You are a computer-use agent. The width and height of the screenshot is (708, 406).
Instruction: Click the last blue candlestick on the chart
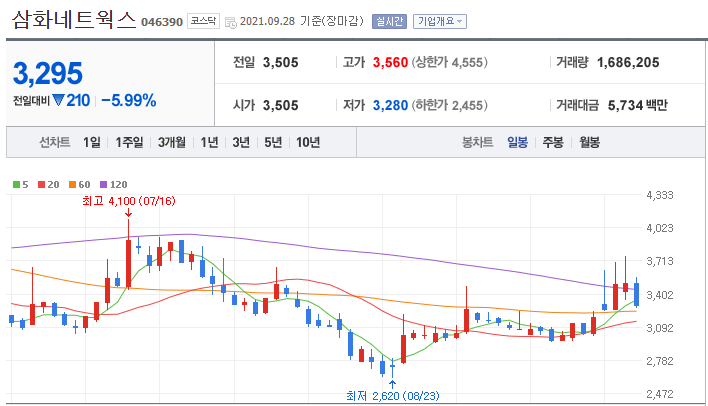[x=637, y=294]
